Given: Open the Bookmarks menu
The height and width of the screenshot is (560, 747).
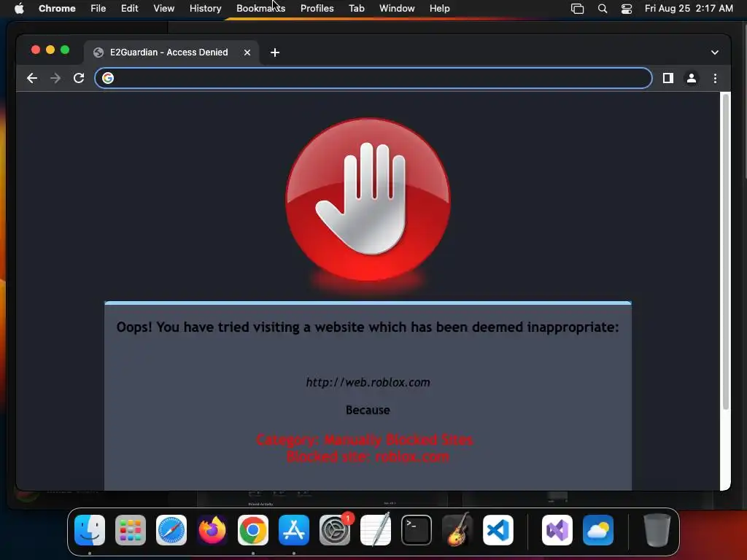Looking at the screenshot, I should [260, 8].
